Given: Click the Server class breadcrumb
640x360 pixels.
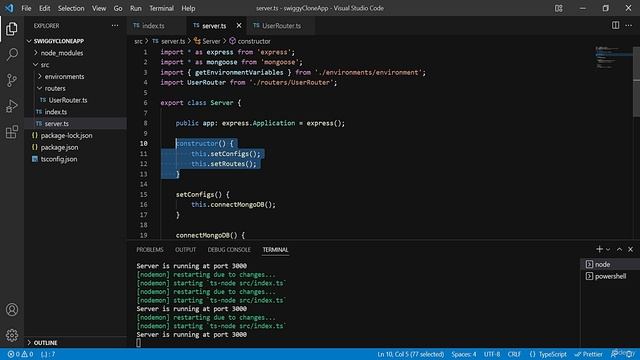Looking at the screenshot, I should click(207, 41).
